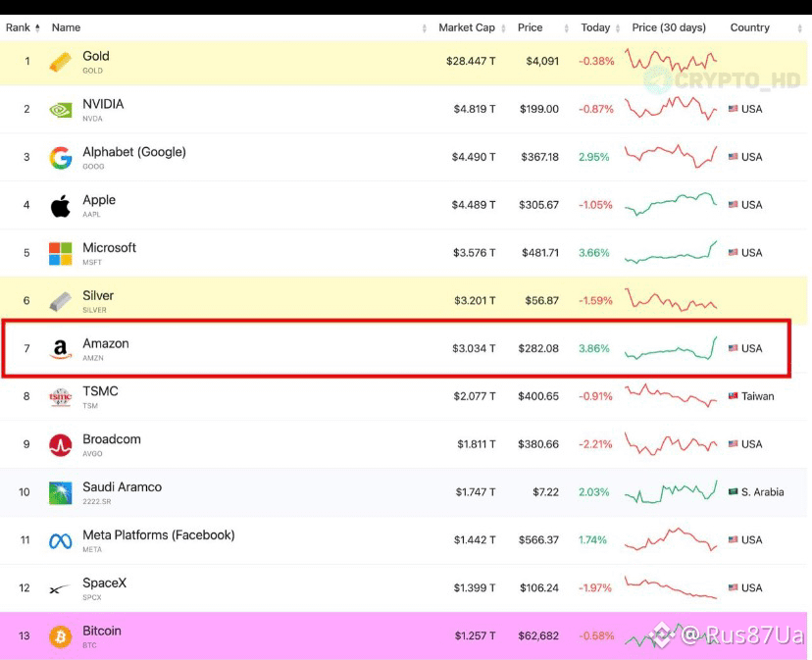Click the Price (30 days) header
Viewport: 812px width, 660px height.
(669, 27)
